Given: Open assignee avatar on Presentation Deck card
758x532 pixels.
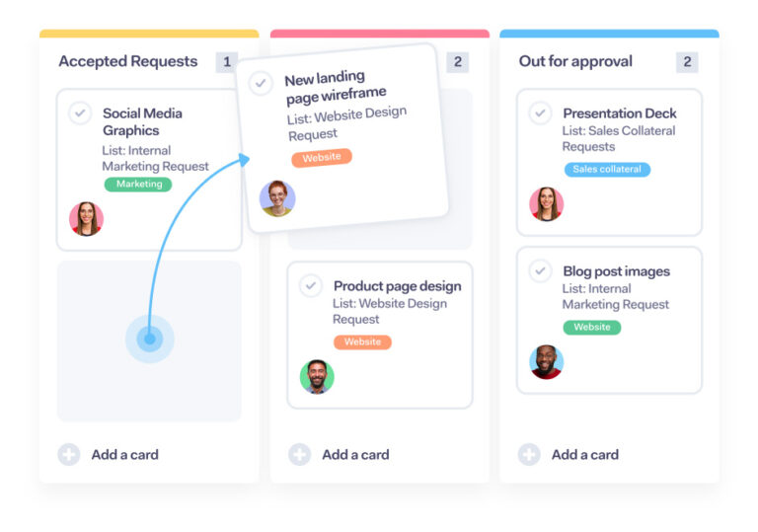Looking at the screenshot, I should tap(546, 204).
